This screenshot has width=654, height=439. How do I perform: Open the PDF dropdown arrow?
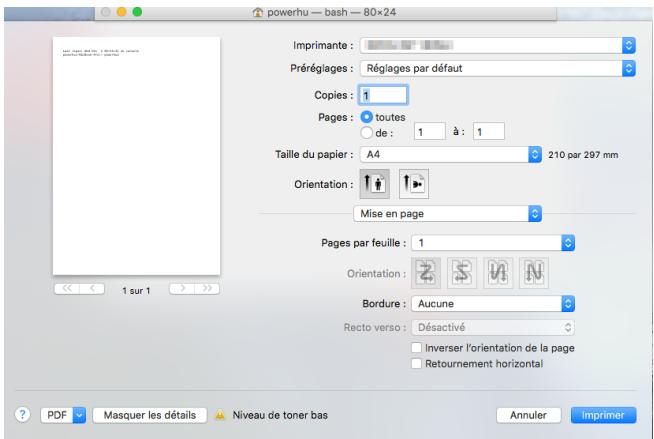click(79, 415)
